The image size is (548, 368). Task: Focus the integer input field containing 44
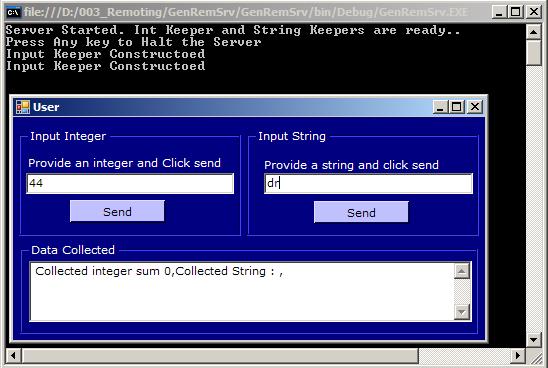pyautogui.click(x=130, y=183)
